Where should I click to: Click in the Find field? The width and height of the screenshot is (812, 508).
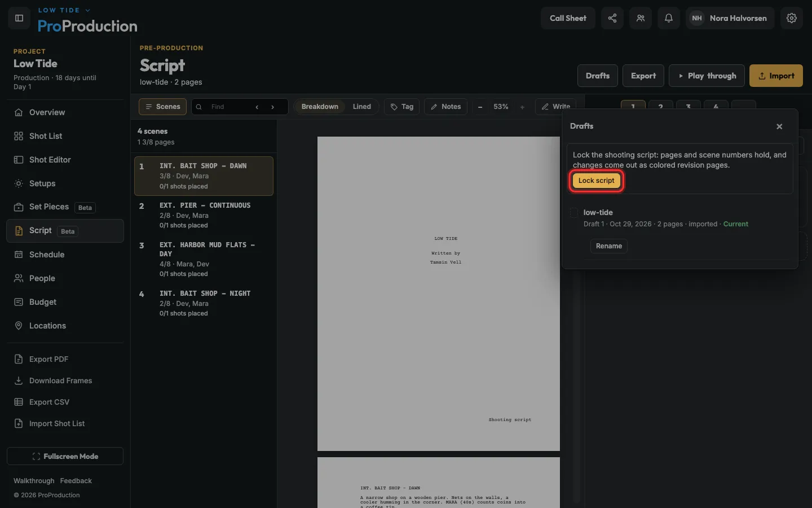point(228,107)
